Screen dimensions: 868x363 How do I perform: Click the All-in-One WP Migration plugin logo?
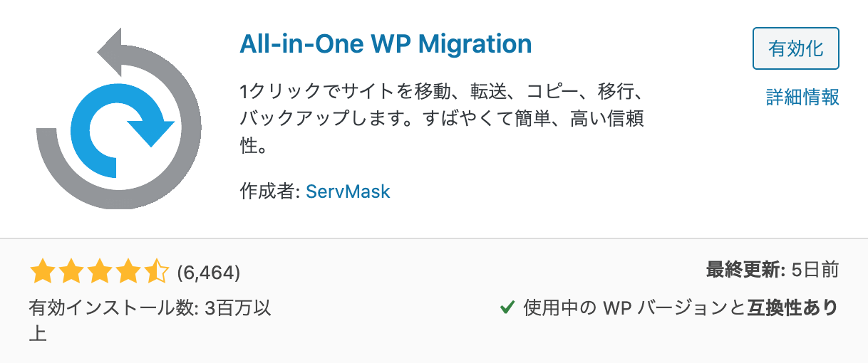pyautogui.click(x=119, y=119)
